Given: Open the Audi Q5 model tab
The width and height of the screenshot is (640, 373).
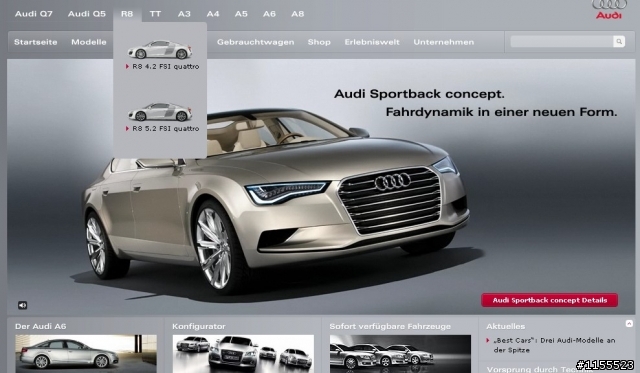Looking at the screenshot, I should point(87,14).
